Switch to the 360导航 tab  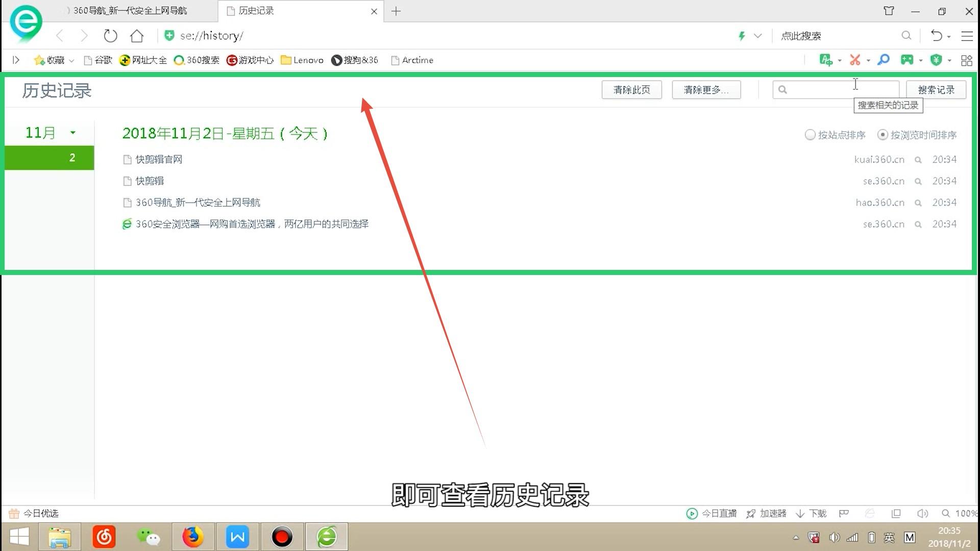[130, 10]
